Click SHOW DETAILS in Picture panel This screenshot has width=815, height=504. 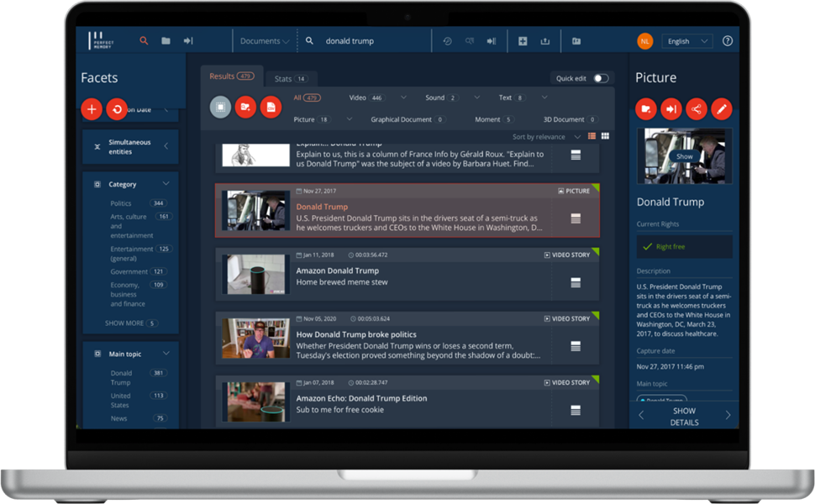(684, 417)
